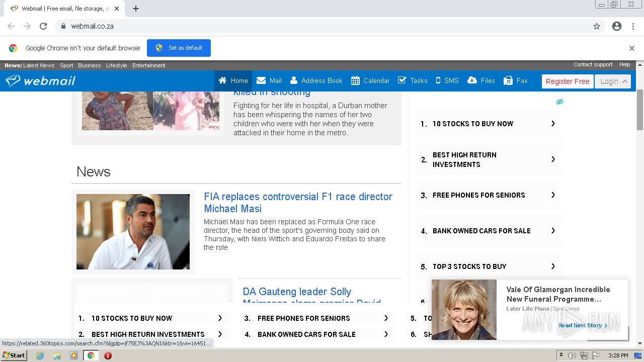Viewport: 644px width, 362px height.
Task: Go forward in browser history
Action: click(27, 26)
